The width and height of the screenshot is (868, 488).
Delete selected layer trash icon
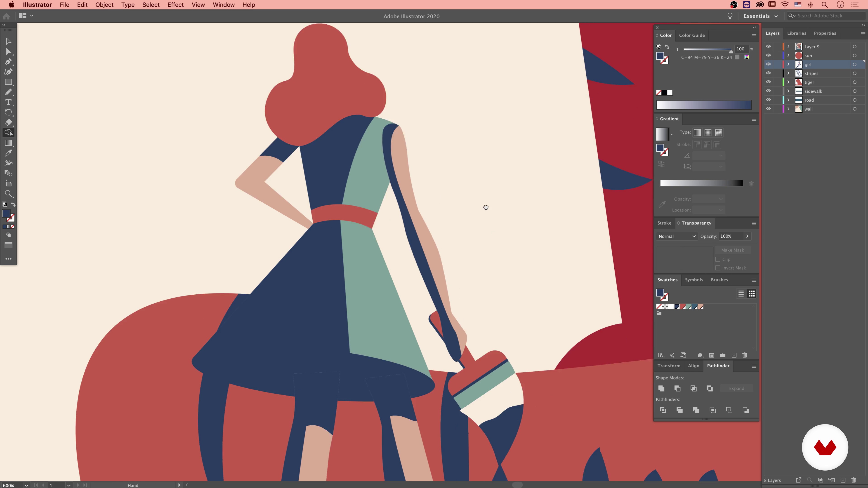pyautogui.click(x=854, y=480)
